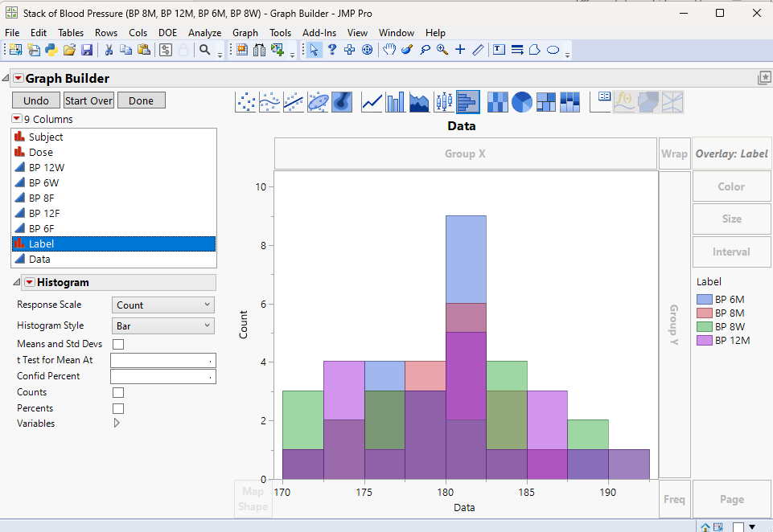Select the Ellipse element icon
The image size is (773, 532).
(x=318, y=102)
